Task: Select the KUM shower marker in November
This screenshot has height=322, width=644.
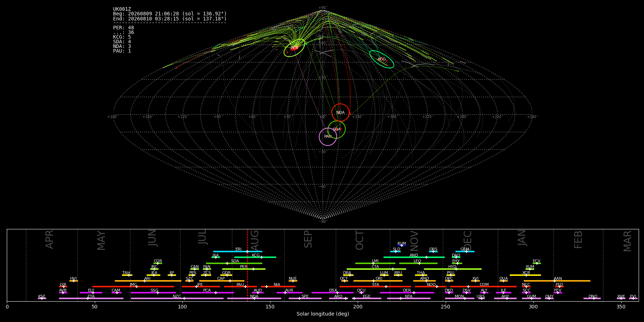Action: pos(402,245)
